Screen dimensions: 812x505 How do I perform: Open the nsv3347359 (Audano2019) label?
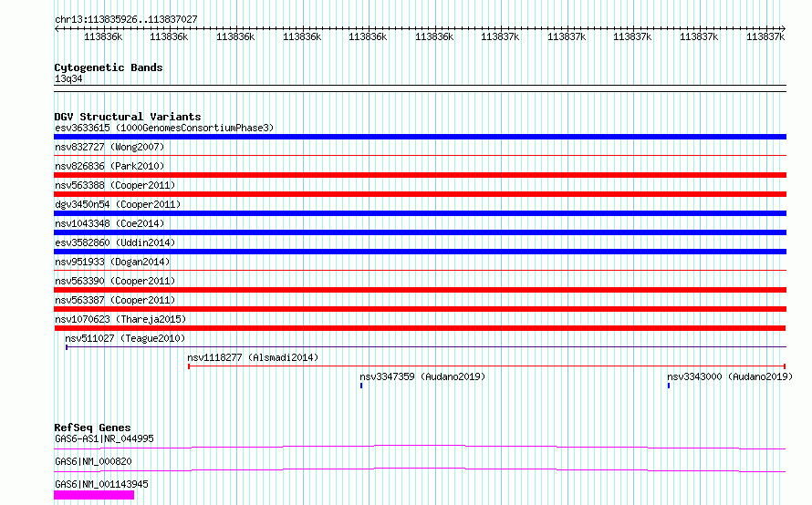(422, 376)
